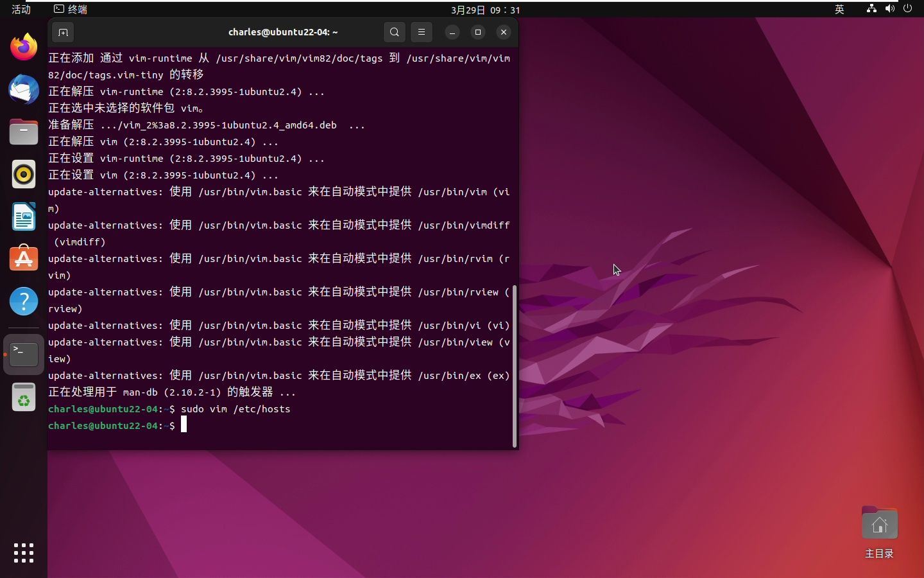Click the terminal vertical scrollbar
924x578 pixels.
[x=515, y=366]
